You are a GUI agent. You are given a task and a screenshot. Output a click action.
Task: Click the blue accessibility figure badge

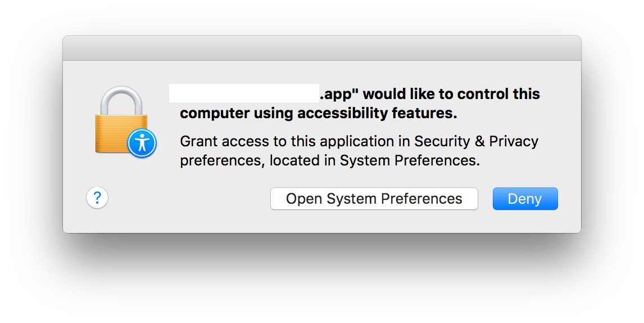(141, 143)
